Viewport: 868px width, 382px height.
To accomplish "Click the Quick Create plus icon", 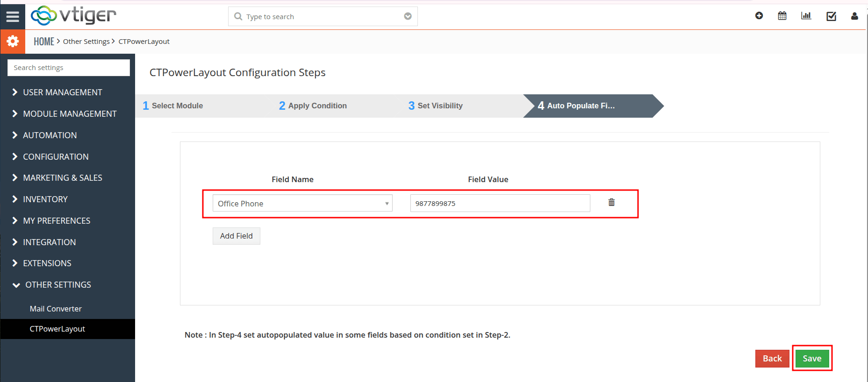I will tap(759, 16).
